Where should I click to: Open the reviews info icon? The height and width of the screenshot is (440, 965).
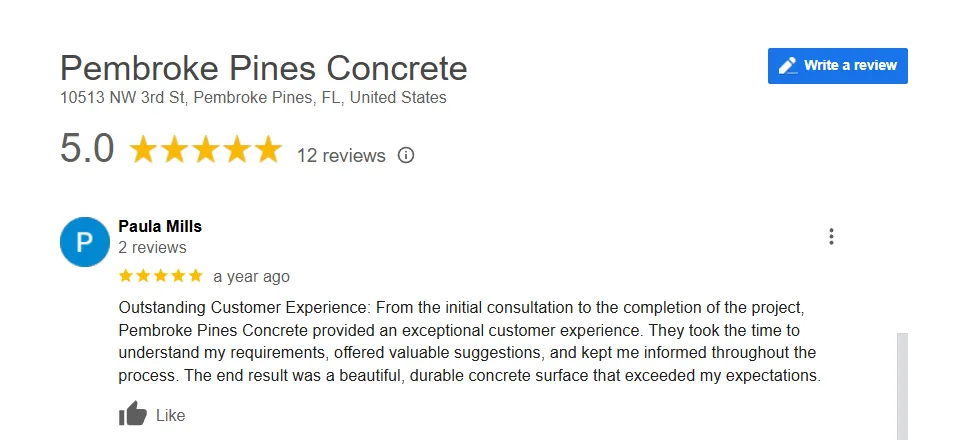406,155
